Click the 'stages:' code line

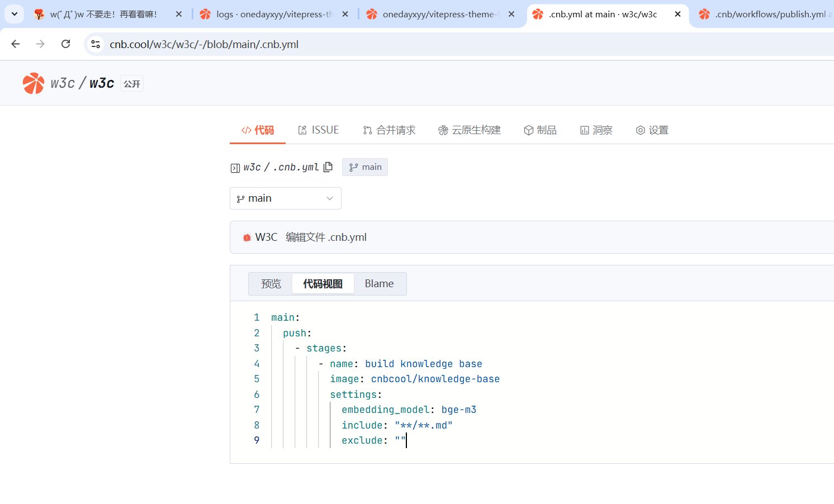[327, 348]
